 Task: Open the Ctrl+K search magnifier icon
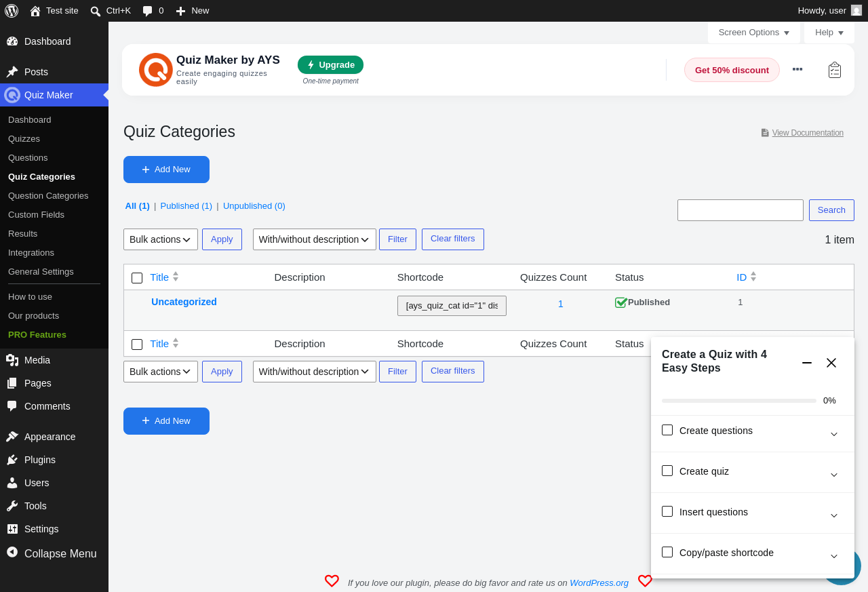pos(96,11)
